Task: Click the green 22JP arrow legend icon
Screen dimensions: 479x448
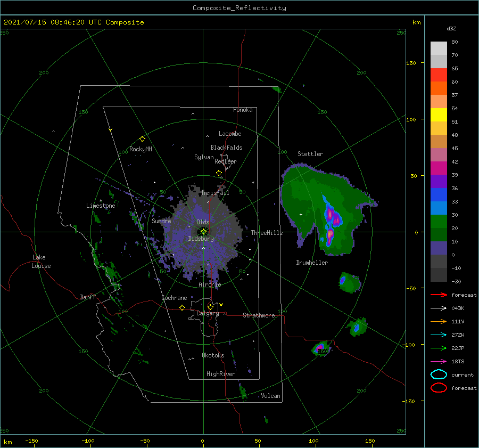Action: 439,348
